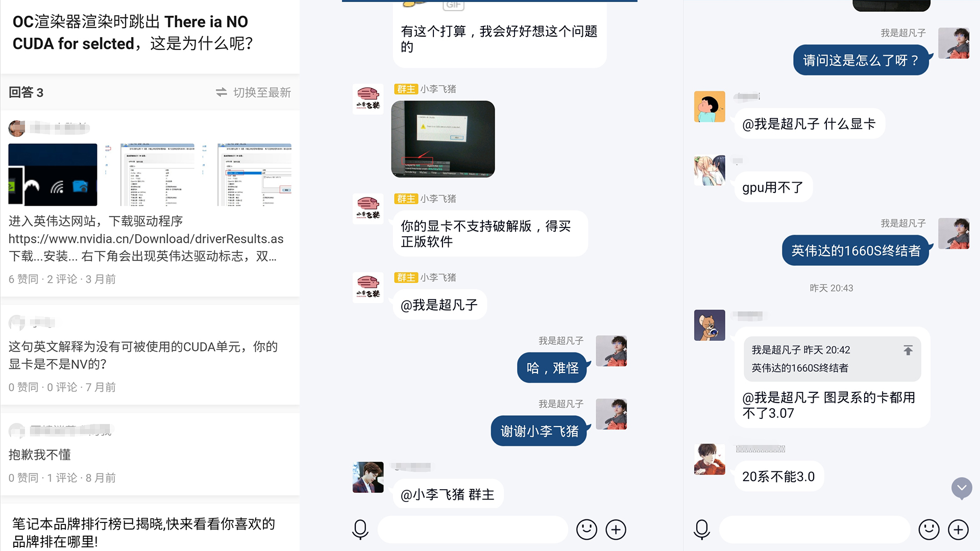Click the message input field in middle chat

[x=473, y=530]
